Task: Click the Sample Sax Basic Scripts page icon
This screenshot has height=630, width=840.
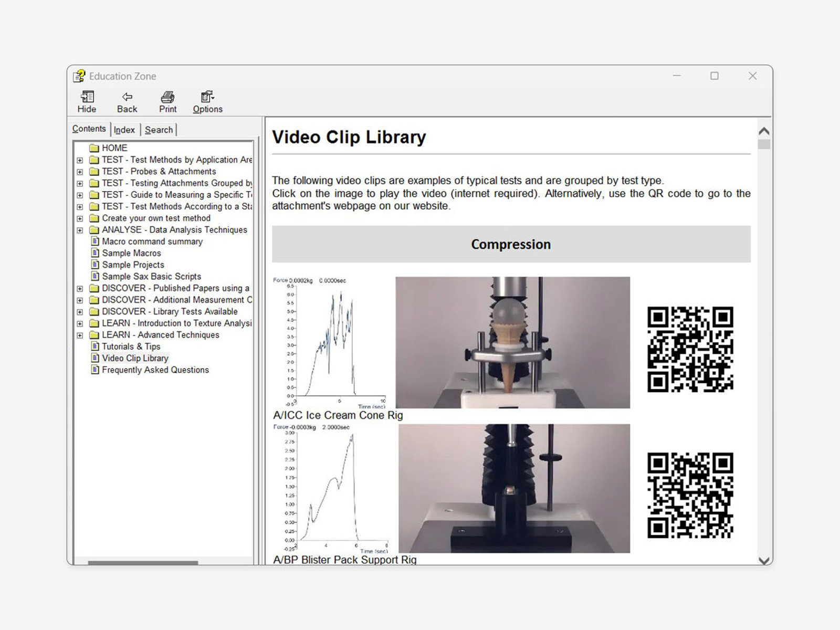Action: pos(95,276)
